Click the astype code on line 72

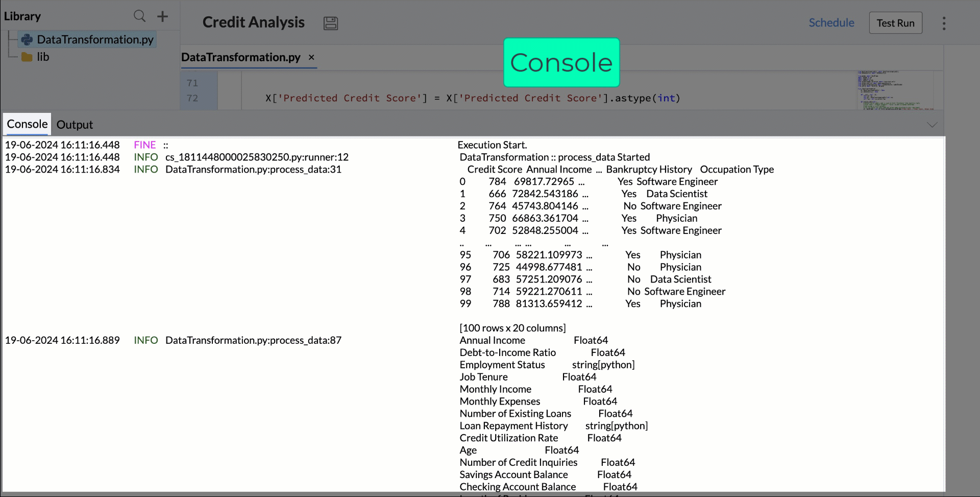(632, 98)
